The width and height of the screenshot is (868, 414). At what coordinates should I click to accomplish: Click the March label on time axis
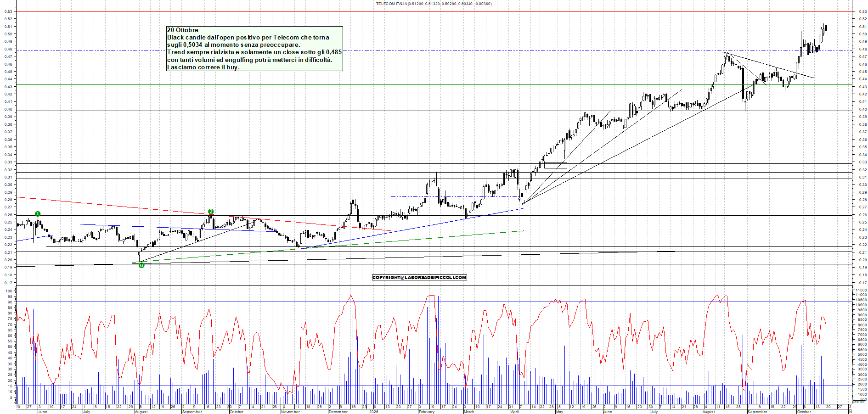tap(469, 412)
